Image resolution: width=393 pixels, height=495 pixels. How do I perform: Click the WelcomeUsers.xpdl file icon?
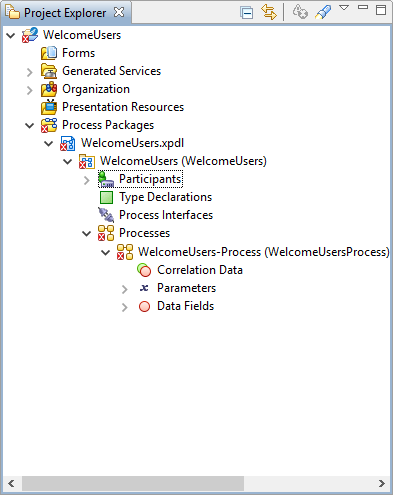68,143
